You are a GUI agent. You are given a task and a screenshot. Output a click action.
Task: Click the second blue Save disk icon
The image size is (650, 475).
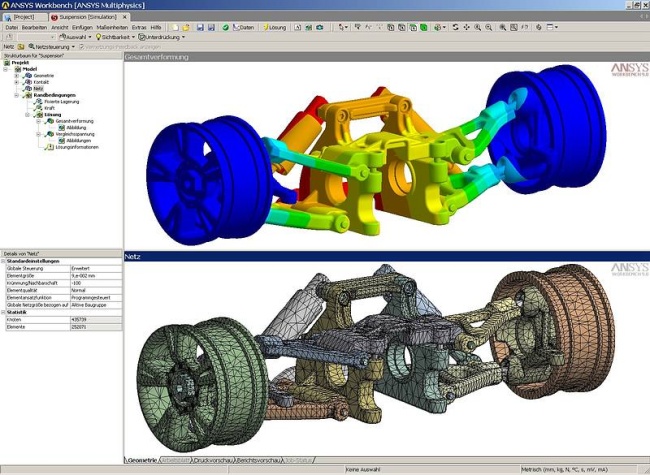click(x=211, y=27)
